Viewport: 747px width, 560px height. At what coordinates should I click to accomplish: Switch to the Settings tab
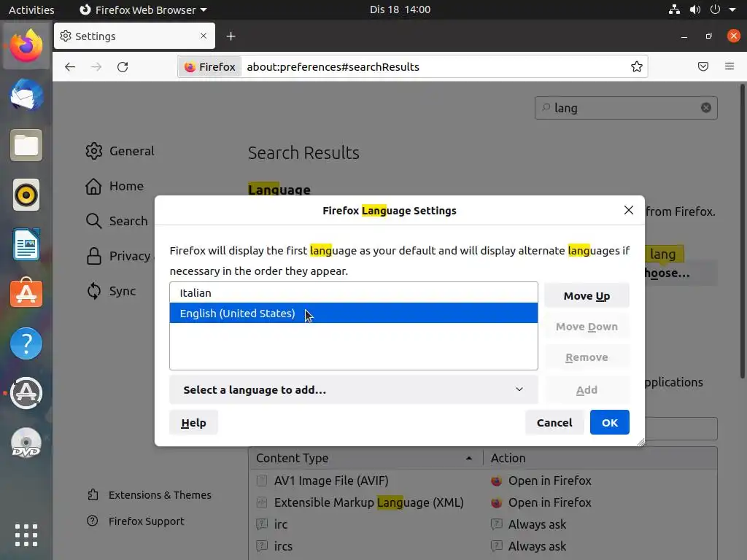[x=134, y=36]
